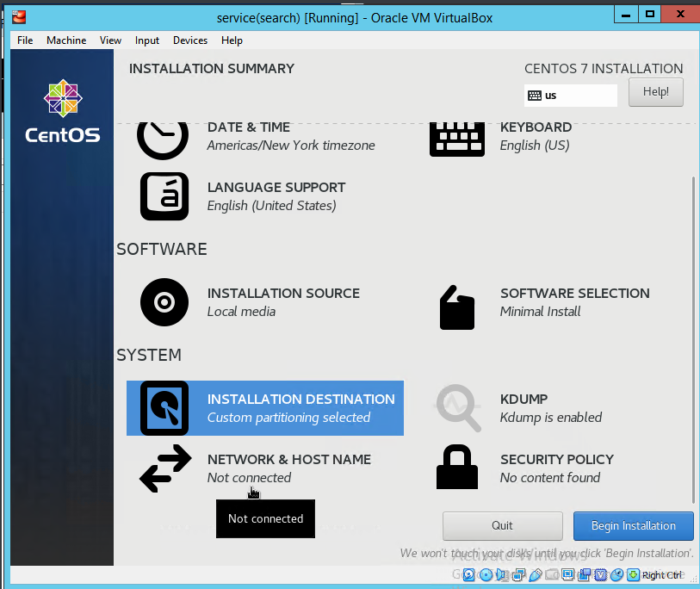
Task: Click CPU virtualization V status icon
Action: coord(601,574)
